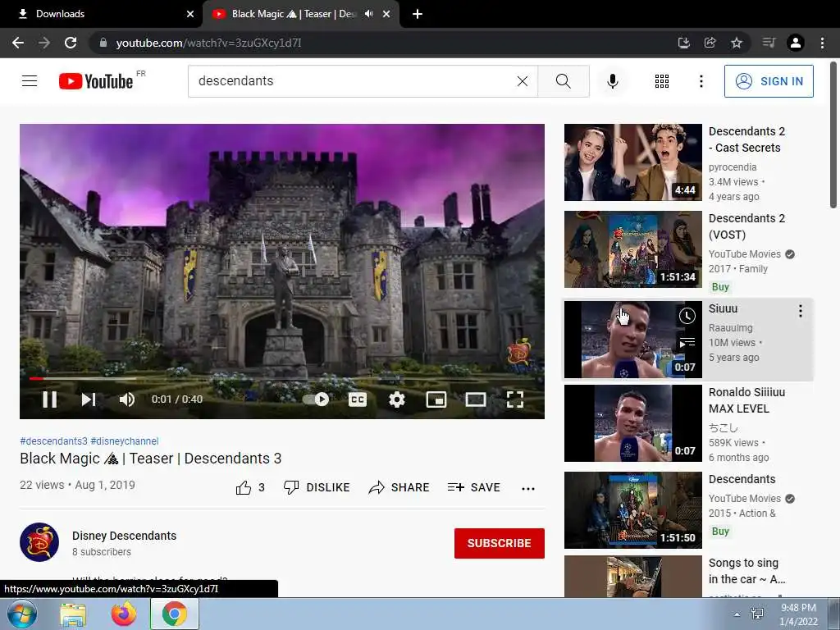
Task: Toggle the autoplay switch in the player
Action: pyautogui.click(x=316, y=399)
